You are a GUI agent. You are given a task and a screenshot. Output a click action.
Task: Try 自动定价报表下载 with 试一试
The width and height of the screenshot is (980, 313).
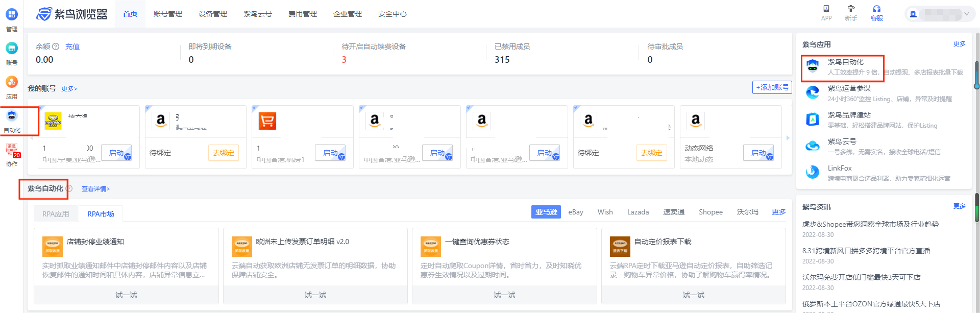click(694, 295)
